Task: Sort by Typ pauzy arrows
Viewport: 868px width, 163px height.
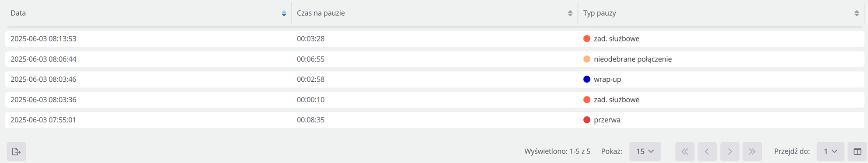Action: click(x=857, y=14)
